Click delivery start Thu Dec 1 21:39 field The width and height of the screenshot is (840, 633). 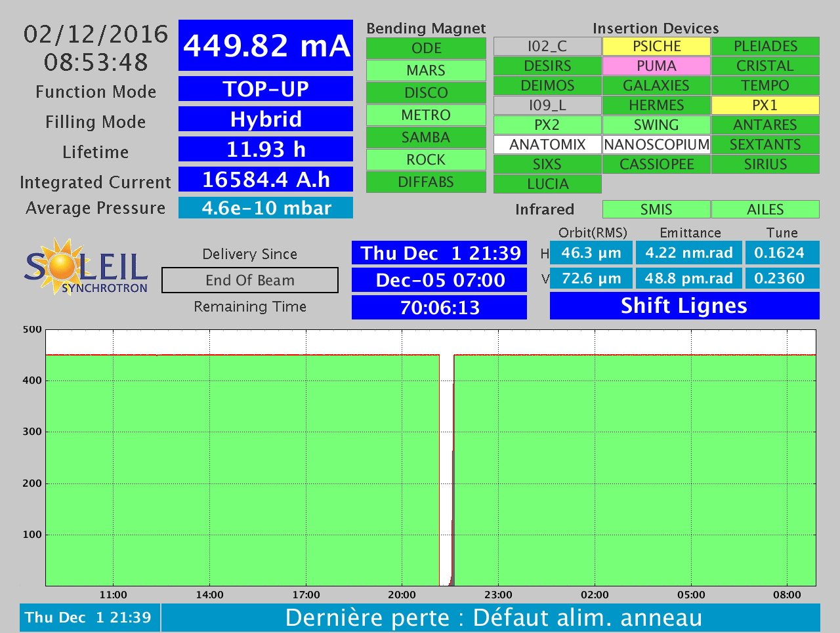click(440, 253)
